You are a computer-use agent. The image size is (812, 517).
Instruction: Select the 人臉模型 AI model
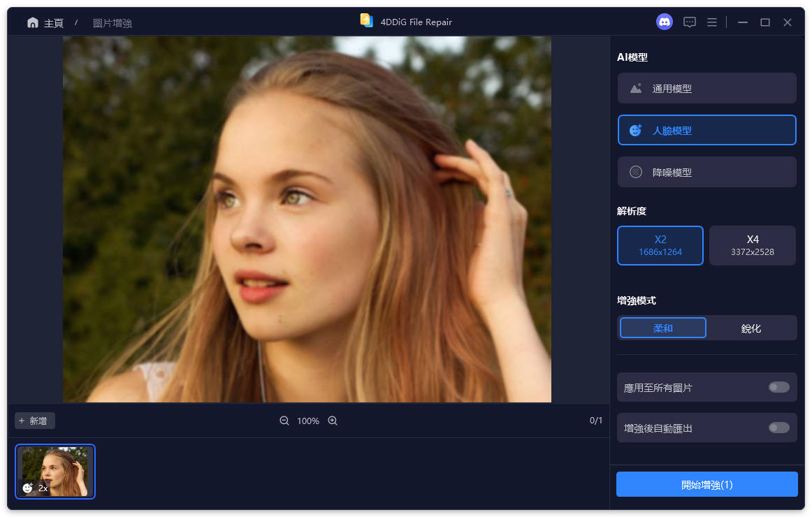coord(706,130)
